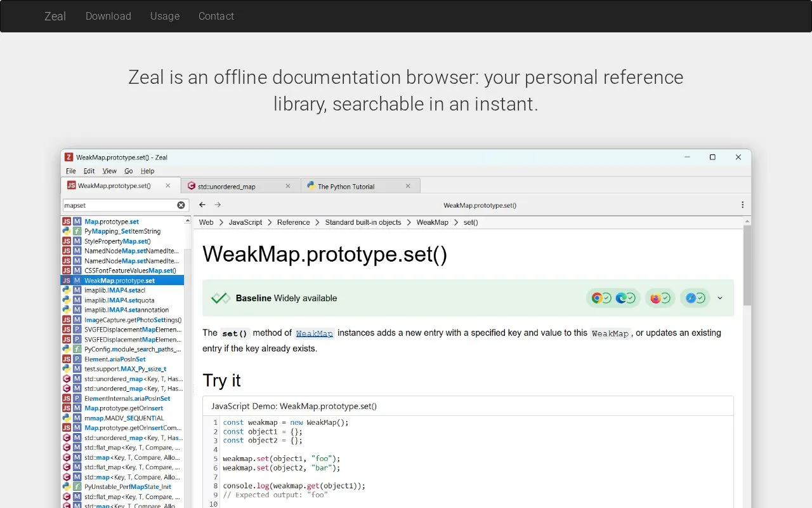Click the Baseline double-checkmark icon
The image size is (812, 508).
point(221,298)
